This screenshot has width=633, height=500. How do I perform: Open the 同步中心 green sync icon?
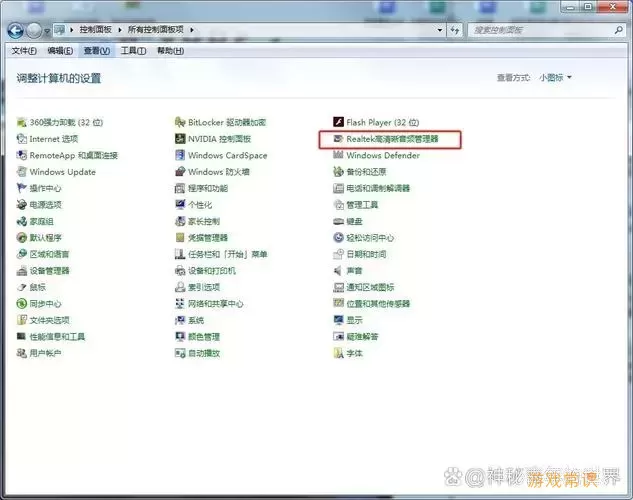[x=21, y=303]
